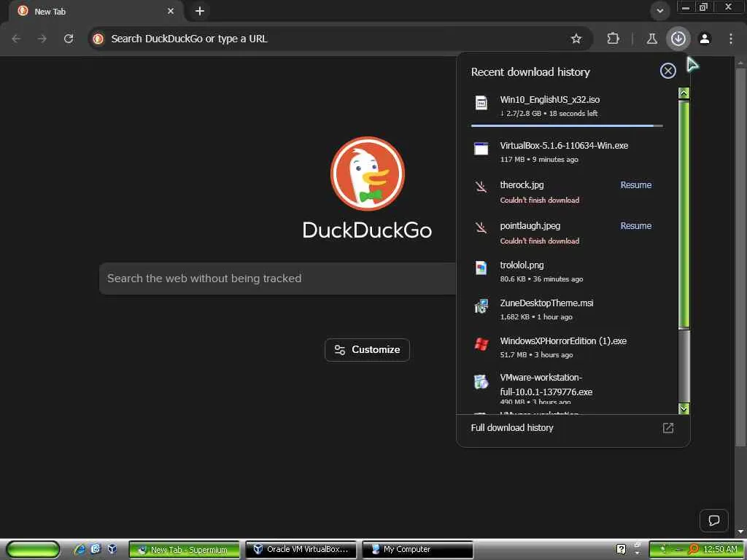The image size is (747, 560).
Task: Open the feedback chat bubble button
Action: pyautogui.click(x=713, y=521)
